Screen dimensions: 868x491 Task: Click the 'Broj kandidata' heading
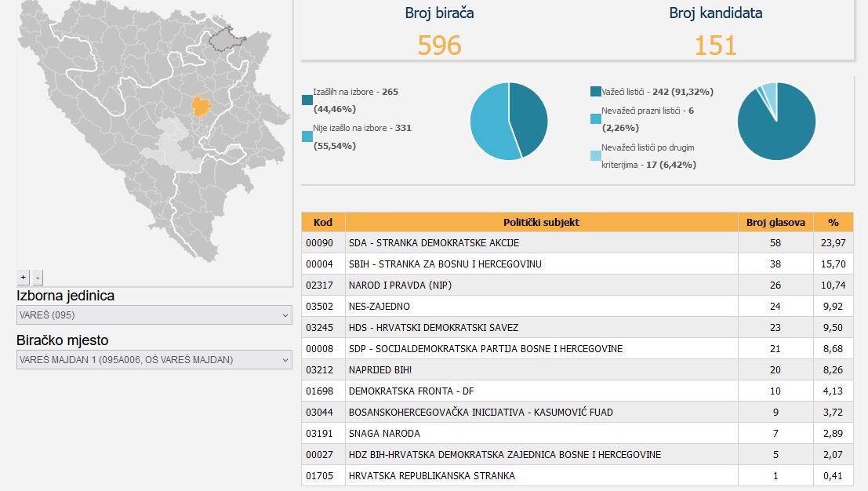coord(715,13)
